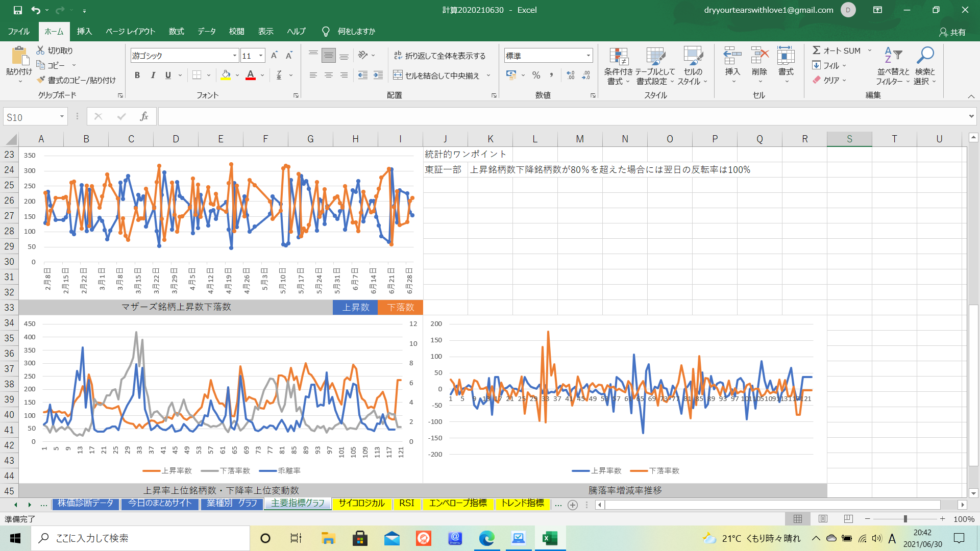The width and height of the screenshot is (980, 551).
Task: Click the Find and Select magnifier icon
Action: pyautogui.click(x=925, y=56)
